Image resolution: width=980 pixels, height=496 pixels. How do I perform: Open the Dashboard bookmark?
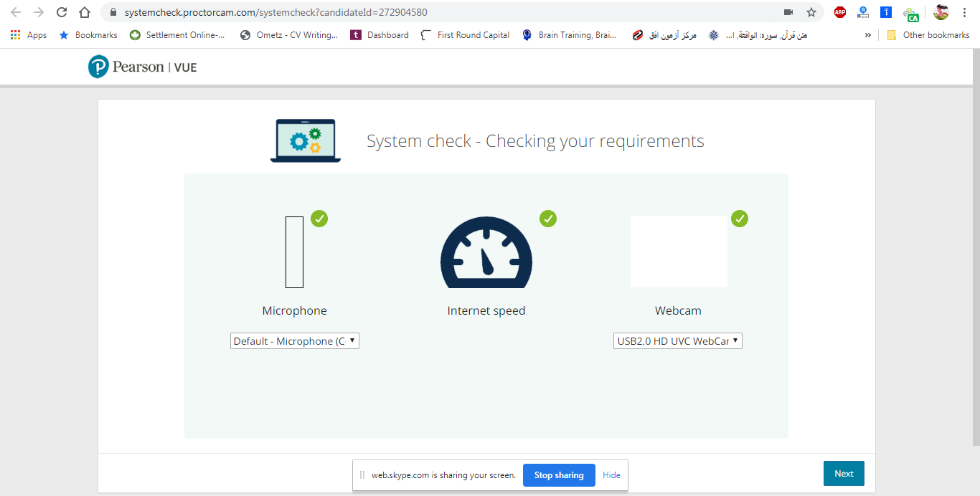pyautogui.click(x=380, y=35)
